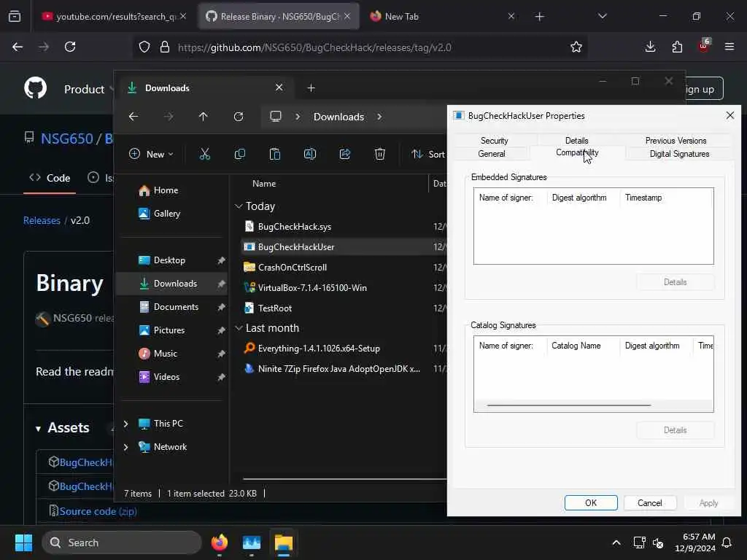
Task: Click the taskbar Search box
Action: (x=122, y=542)
